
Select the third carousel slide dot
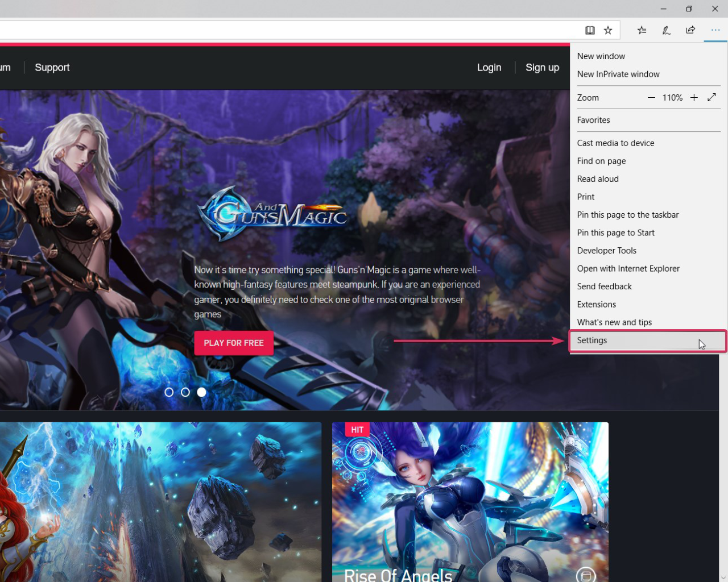(201, 392)
